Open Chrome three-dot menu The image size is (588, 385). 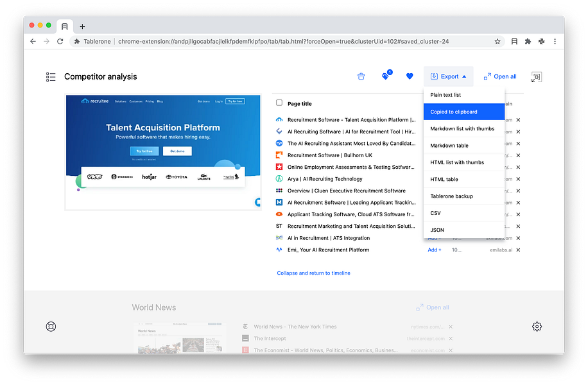[555, 41]
